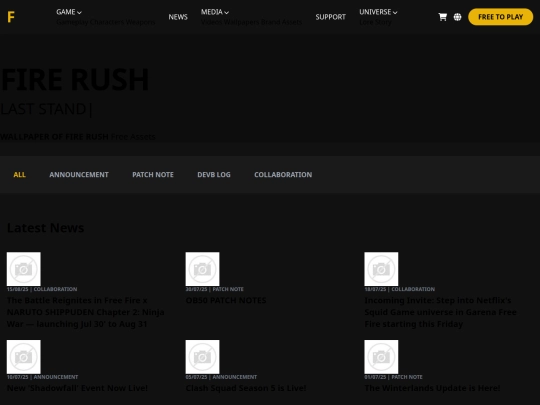
Task: Switch to the ANNOUNCEMENT tab
Action: tap(79, 175)
